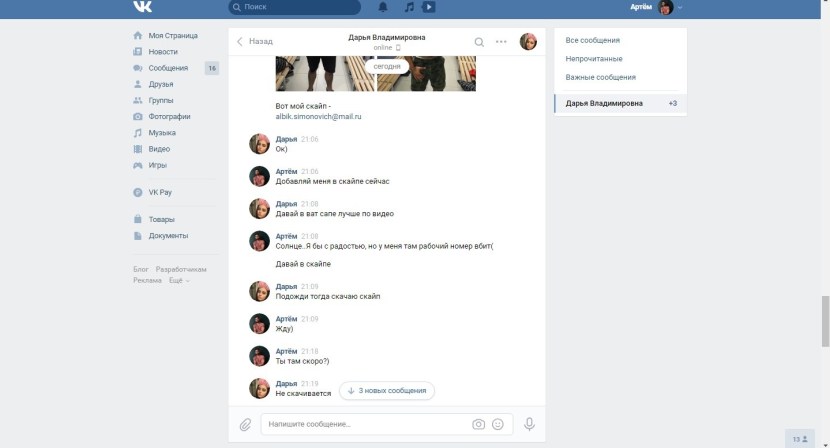830x448 pixels.
Task: Click the Назад back button
Action: (255, 42)
